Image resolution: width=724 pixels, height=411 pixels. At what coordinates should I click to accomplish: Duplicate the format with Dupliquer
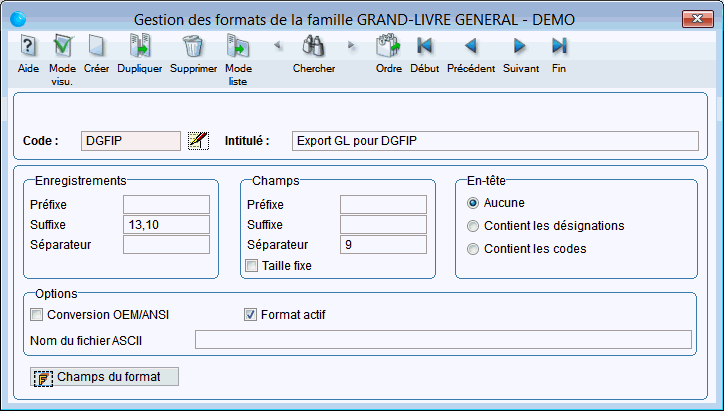pyautogui.click(x=139, y=47)
